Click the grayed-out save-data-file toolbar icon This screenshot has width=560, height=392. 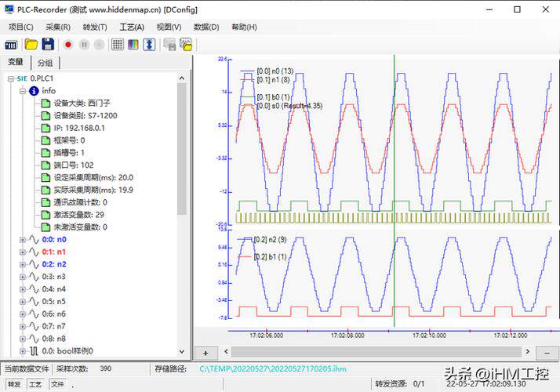pos(169,45)
